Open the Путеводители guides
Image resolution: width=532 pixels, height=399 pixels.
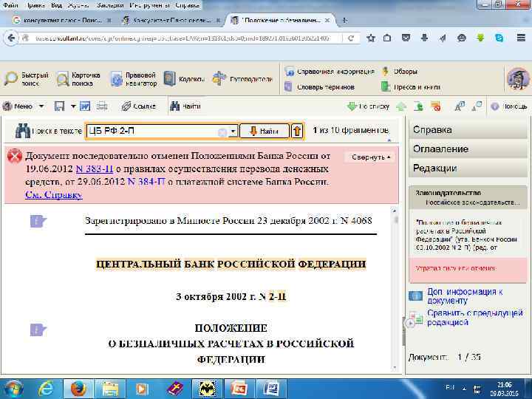(242, 79)
